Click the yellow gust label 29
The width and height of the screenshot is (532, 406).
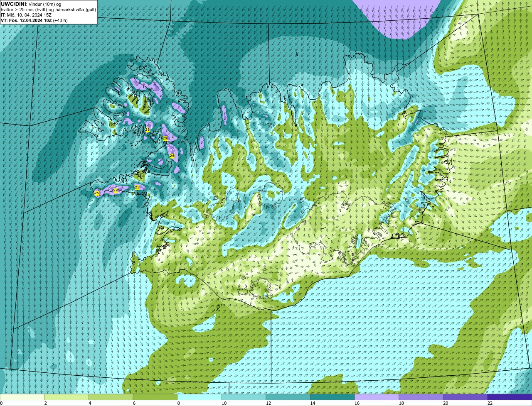coord(165,138)
